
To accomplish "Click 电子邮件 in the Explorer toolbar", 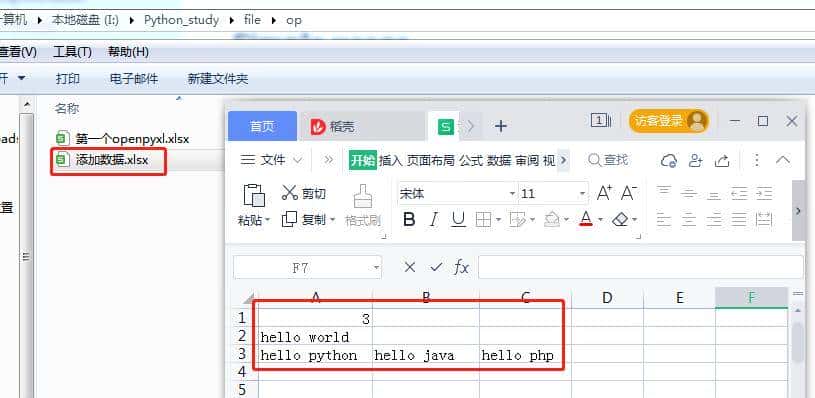I will (134, 79).
